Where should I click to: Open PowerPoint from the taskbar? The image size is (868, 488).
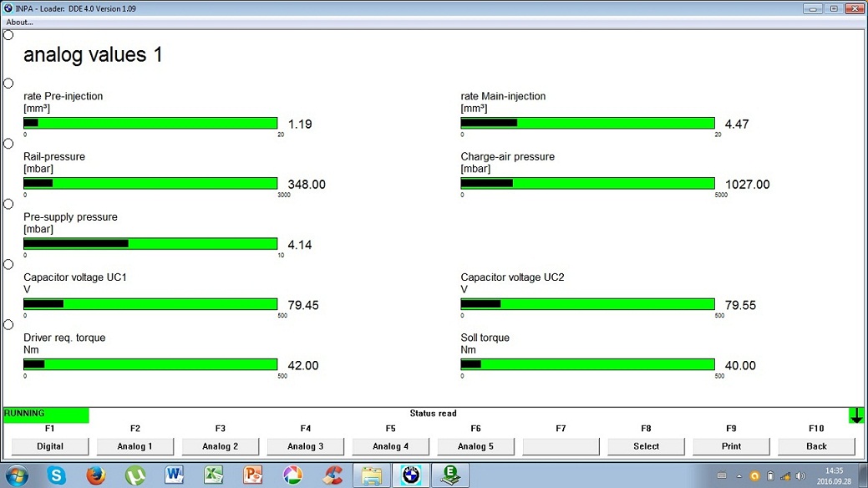(x=253, y=475)
